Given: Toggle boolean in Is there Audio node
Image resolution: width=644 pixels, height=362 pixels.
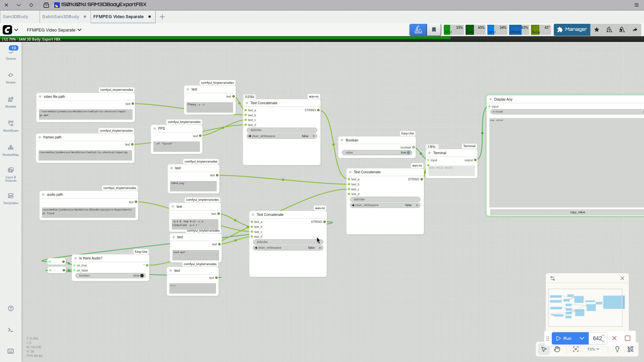Looking at the screenshot, I should [x=142, y=276].
